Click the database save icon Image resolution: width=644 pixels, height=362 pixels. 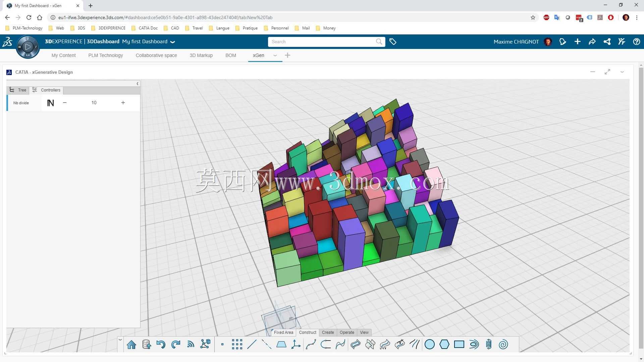tap(147, 344)
